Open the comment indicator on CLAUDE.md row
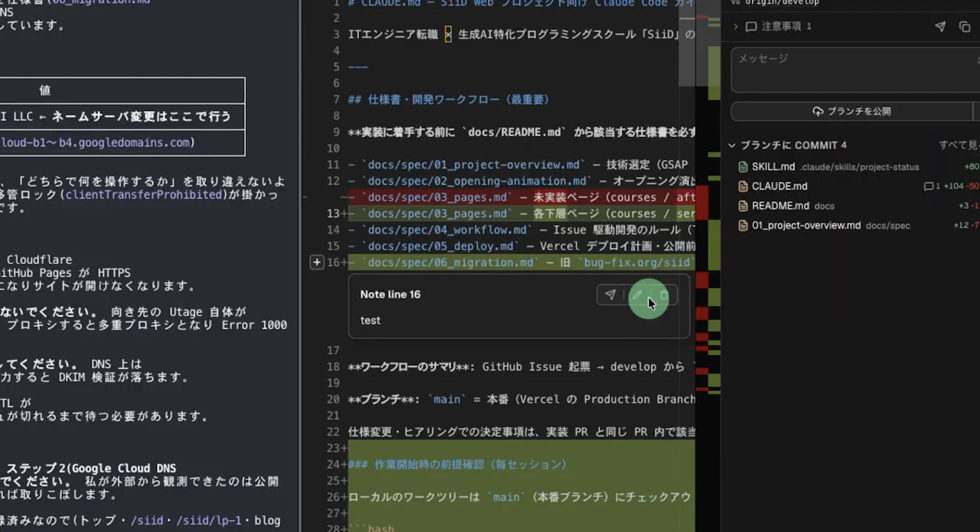The image size is (980, 532). point(932,186)
